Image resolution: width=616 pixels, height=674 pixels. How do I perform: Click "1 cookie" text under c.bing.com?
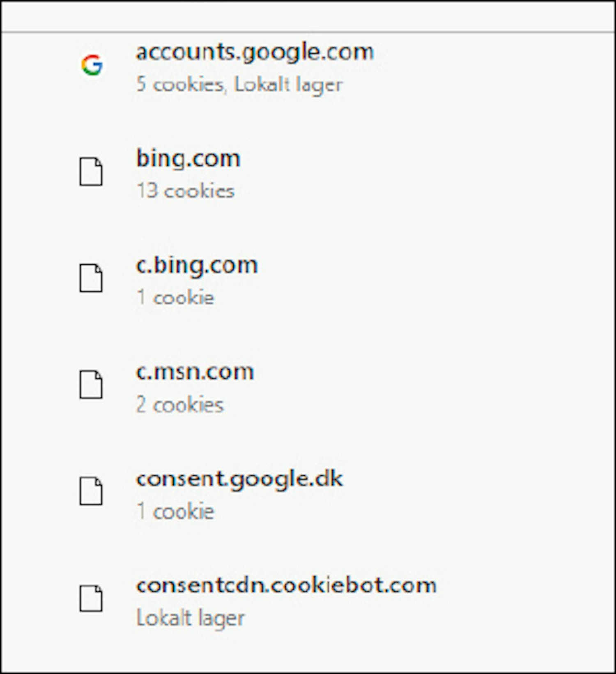coord(175,298)
